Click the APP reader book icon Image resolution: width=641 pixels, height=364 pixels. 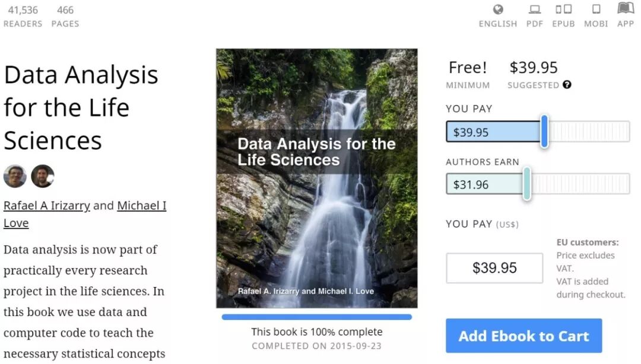coord(626,8)
